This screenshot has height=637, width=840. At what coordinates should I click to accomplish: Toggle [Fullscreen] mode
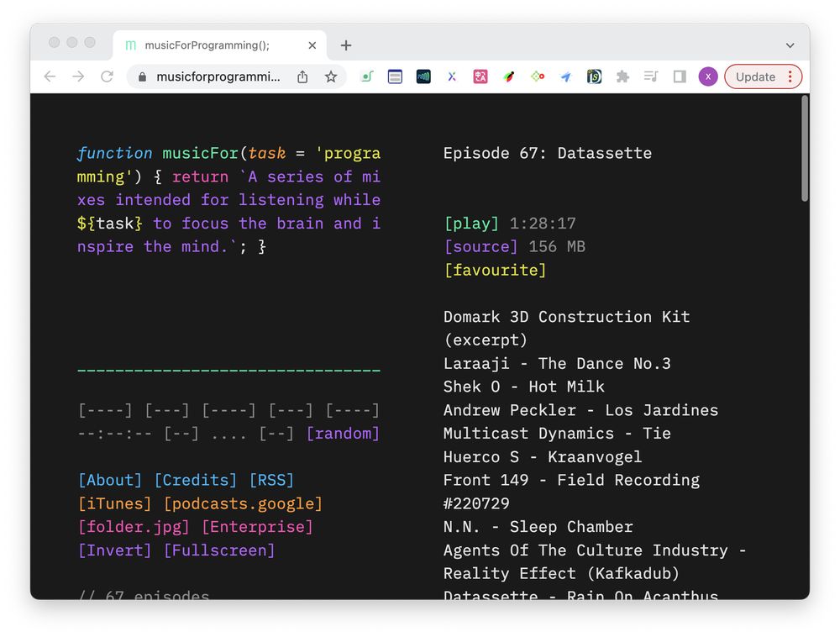point(219,550)
